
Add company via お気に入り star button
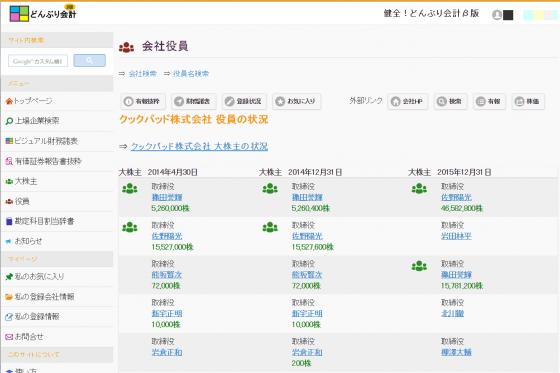coord(296,101)
